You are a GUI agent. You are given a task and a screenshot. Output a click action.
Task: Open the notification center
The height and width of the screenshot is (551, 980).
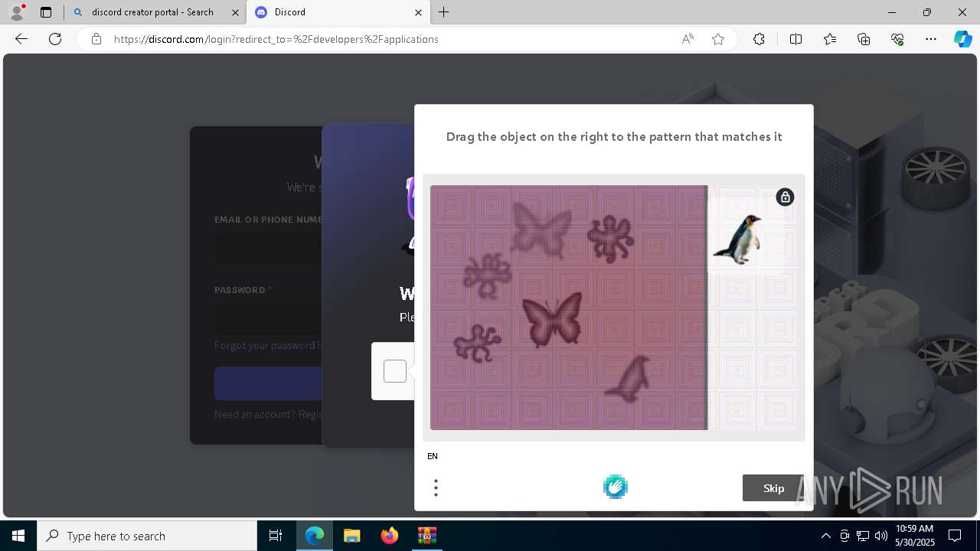(955, 536)
